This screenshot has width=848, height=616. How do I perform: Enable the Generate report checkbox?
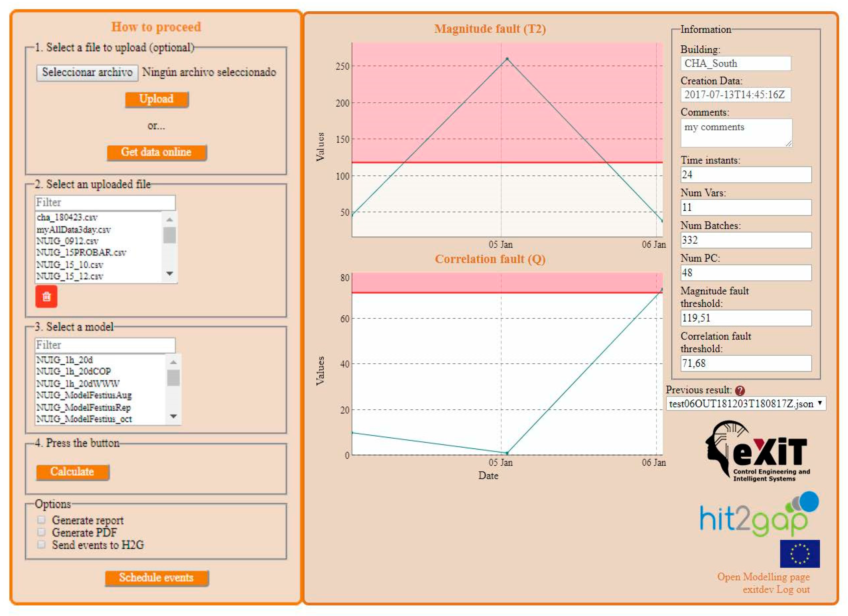41,520
